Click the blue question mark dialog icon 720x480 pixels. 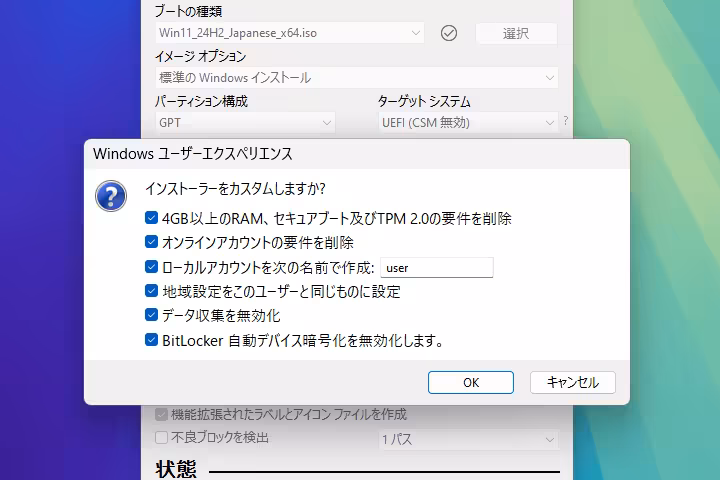tap(111, 195)
